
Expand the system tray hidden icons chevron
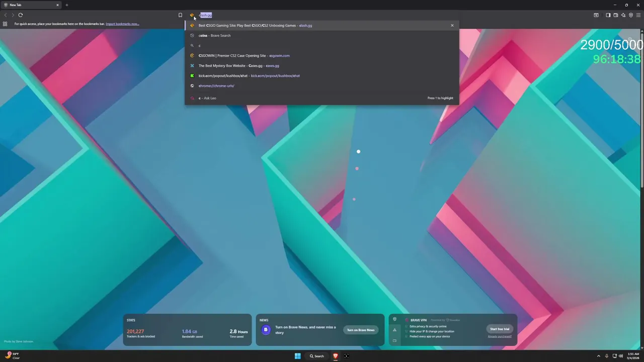(599, 356)
